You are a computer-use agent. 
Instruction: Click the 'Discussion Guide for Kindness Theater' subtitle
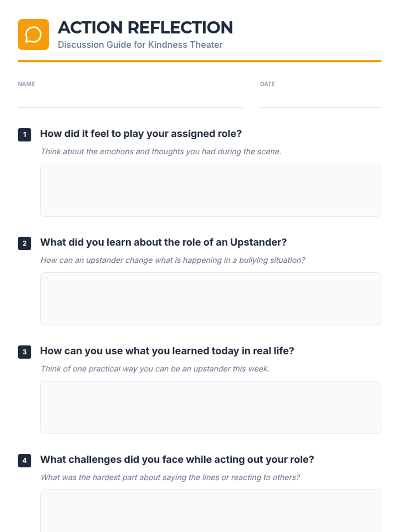[140, 45]
